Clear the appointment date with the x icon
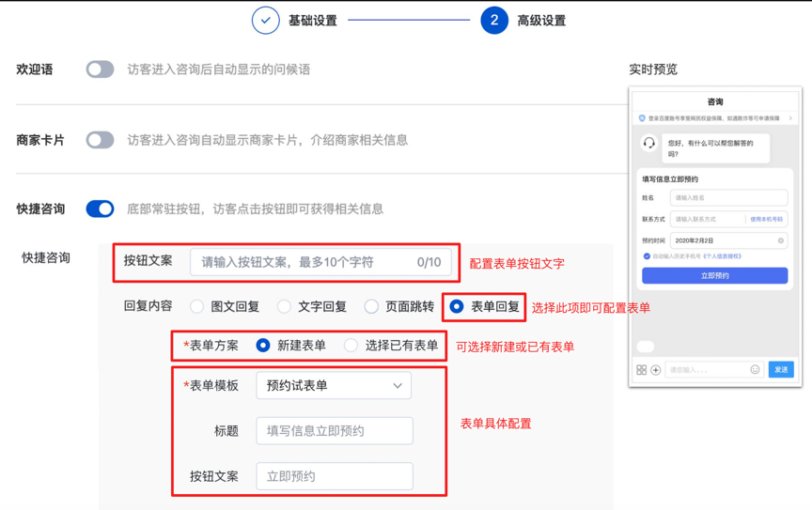812x510 pixels. (780, 241)
